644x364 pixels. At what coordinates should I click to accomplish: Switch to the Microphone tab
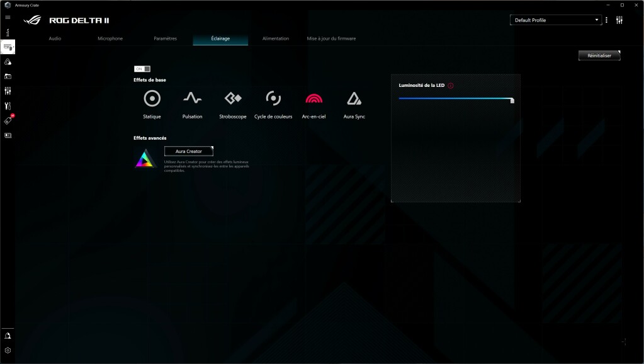pyautogui.click(x=110, y=38)
